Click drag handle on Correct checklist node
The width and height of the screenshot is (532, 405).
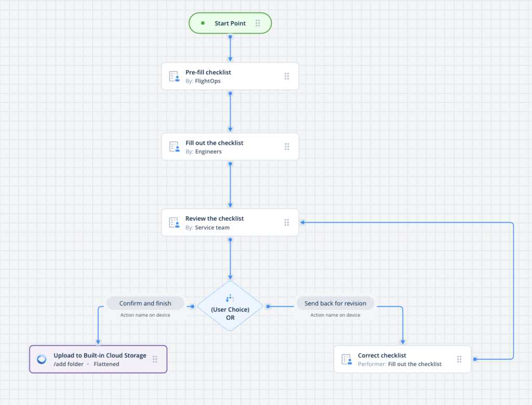[459, 359]
